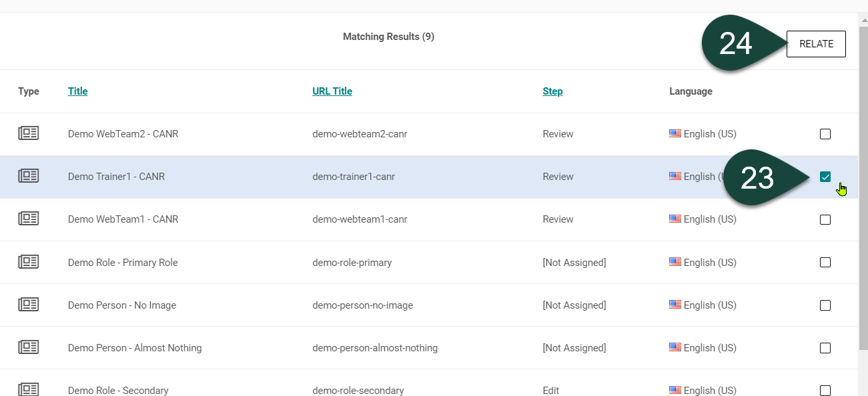This screenshot has height=396, width=868.
Task: Click the page type icon for Demo Person - No Image
Action: (28, 305)
